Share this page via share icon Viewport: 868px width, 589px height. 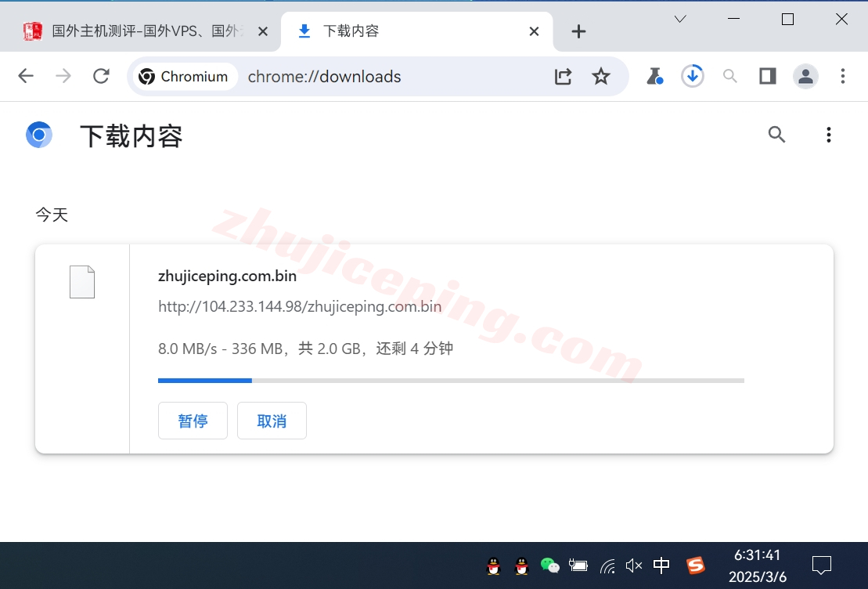563,77
